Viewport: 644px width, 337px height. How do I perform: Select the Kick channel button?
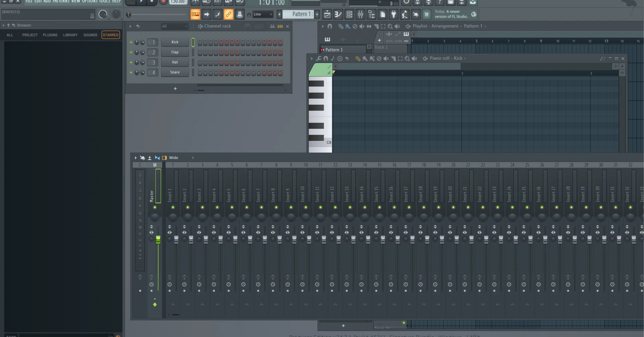coord(175,42)
